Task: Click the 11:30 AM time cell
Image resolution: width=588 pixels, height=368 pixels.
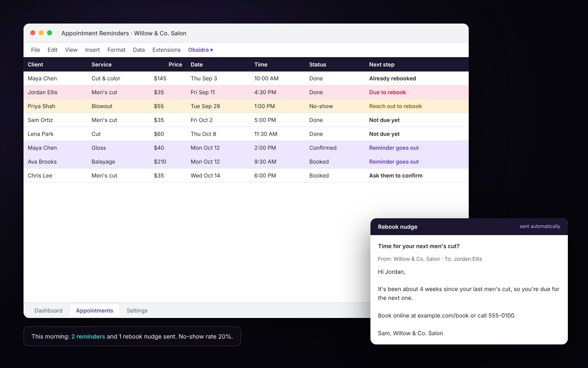Action: (x=278, y=134)
